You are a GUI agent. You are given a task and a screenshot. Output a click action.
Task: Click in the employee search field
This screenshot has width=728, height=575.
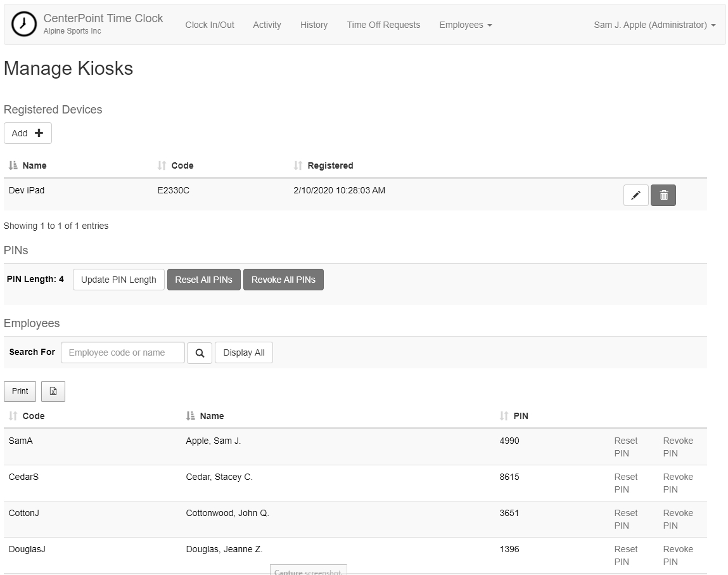click(x=123, y=352)
